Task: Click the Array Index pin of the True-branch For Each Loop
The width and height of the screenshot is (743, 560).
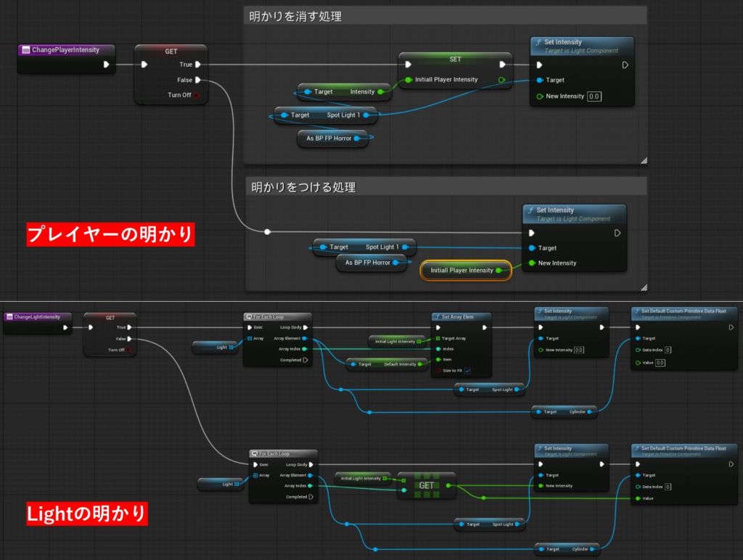Action: coord(304,349)
